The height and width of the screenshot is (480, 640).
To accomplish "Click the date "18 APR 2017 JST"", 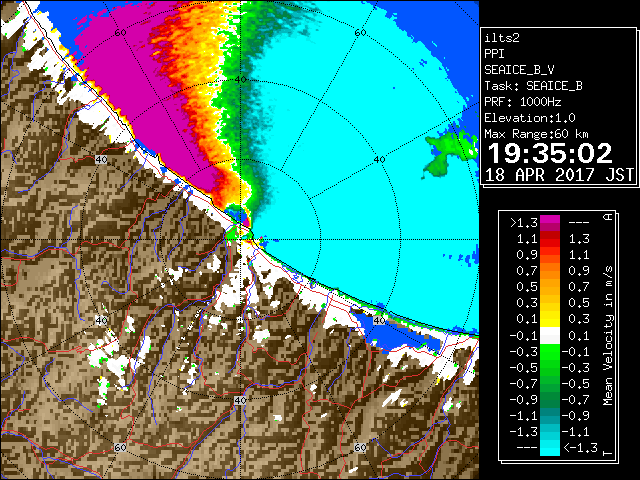I will tap(559, 175).
